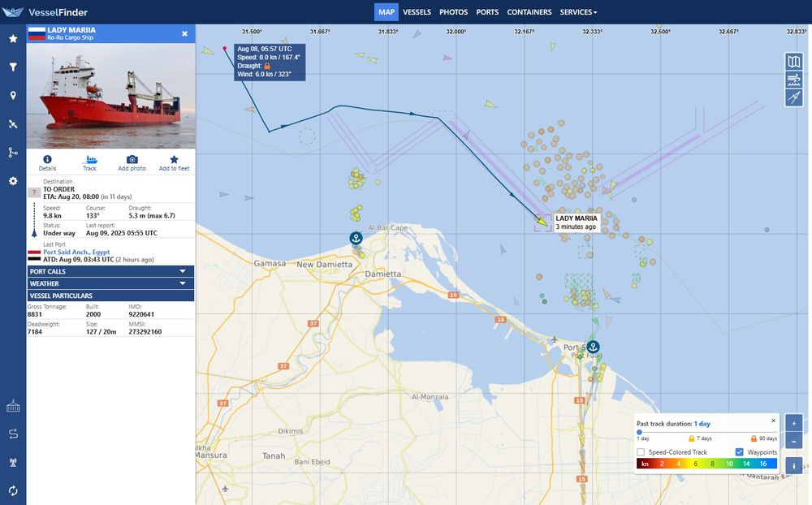Click the 'TO ORDER' destination text
This screenshot has height=505, width=812.
tap(59, 189)
